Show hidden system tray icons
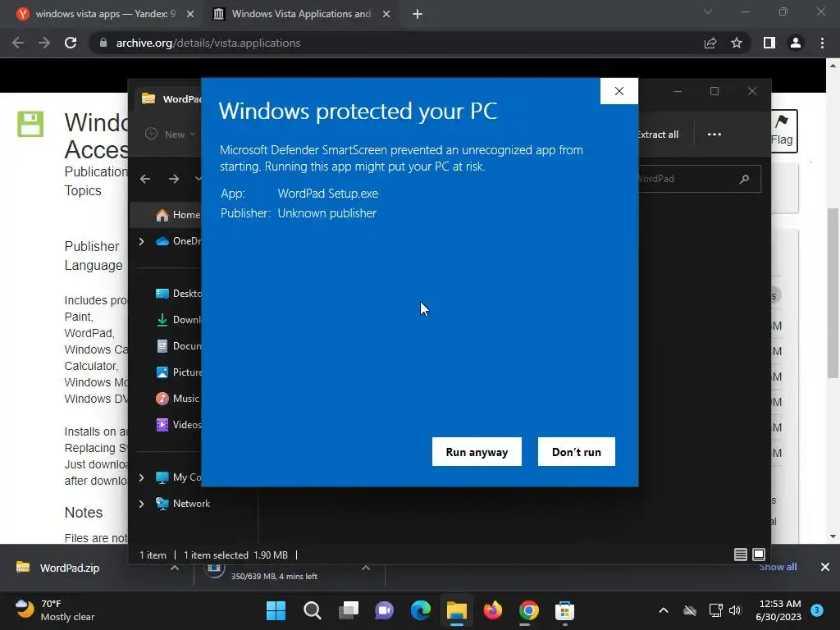Viewport: 840px width, 630px height. click(x=663, y=610)
